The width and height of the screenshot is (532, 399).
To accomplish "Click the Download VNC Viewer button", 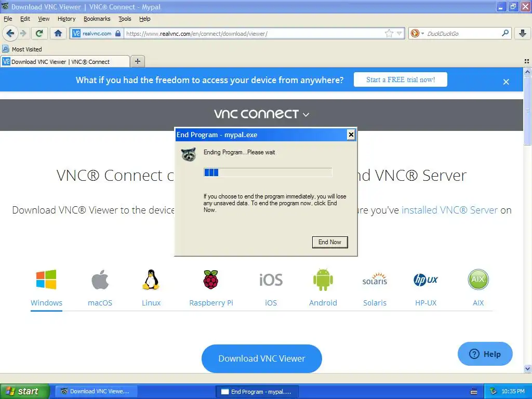I will (262, 358).
